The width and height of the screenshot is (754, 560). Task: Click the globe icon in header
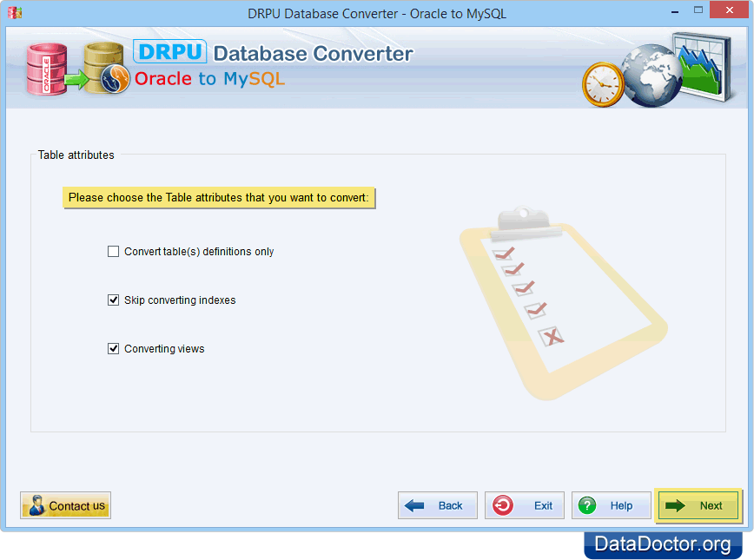tap(651, 76)
